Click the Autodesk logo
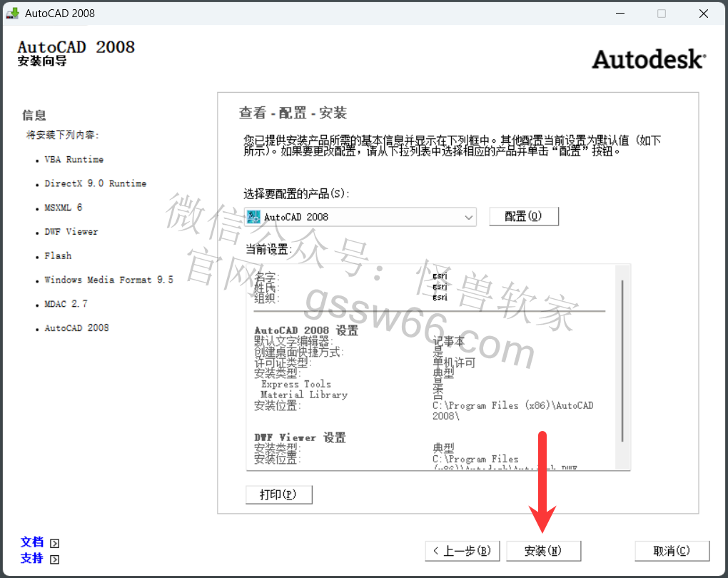The width and height of the screenshot is (728, 578). [x=648, y=59]
